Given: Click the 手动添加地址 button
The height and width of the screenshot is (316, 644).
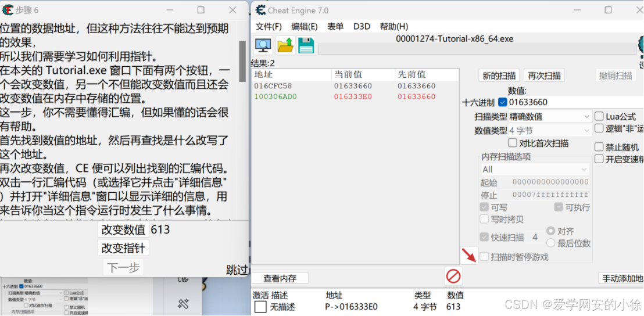Looking at the screenshot, I should click(621, 278).
